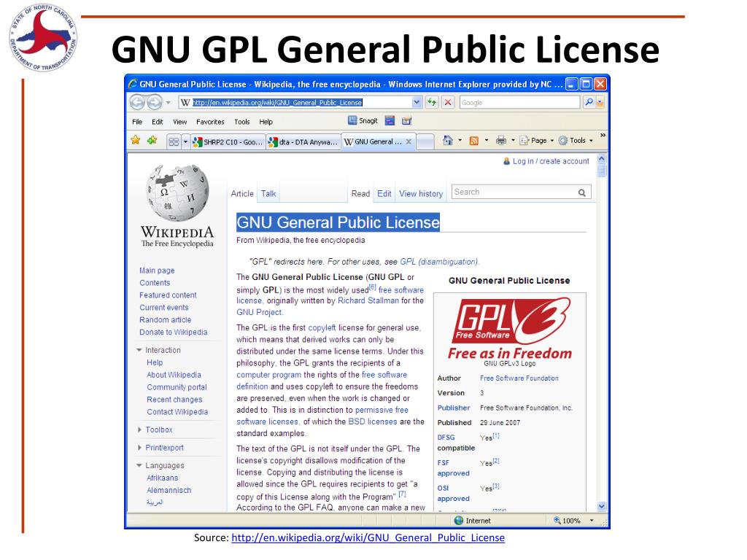Click the Wikipedia search magnifier icon
Screen dimensions: 747x560
click(581, 192)
